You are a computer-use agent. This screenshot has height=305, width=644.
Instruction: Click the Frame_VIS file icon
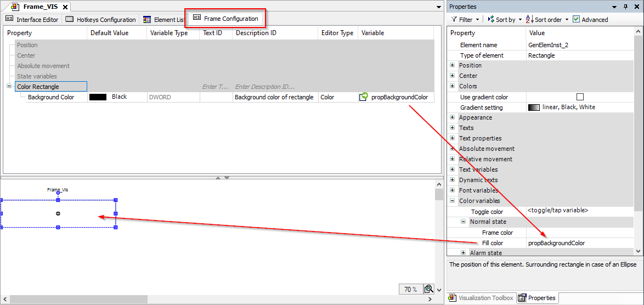[15, 7]
